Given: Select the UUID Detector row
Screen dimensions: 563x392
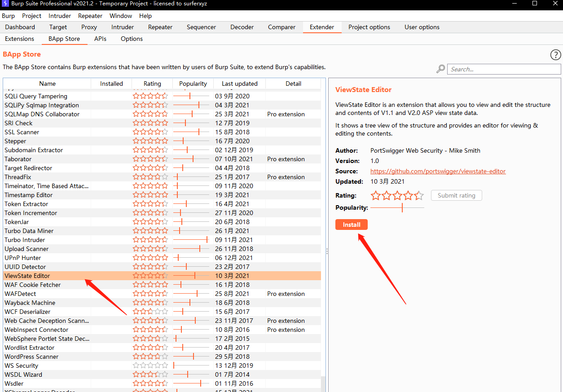Looking at the screenshot, I should [162, 267].
